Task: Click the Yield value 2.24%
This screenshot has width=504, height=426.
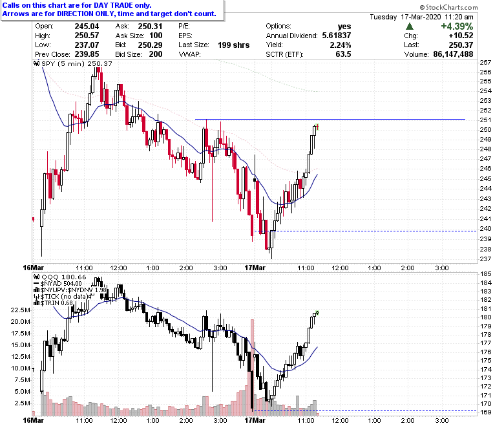Action: (x=341, y=45)
